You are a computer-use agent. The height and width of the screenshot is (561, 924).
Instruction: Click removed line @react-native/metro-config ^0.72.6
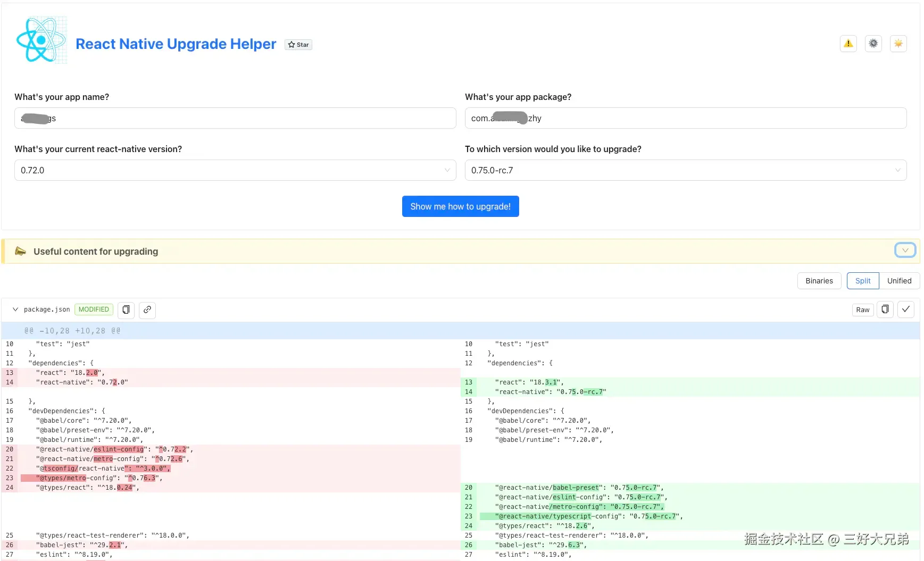(231, 459)
